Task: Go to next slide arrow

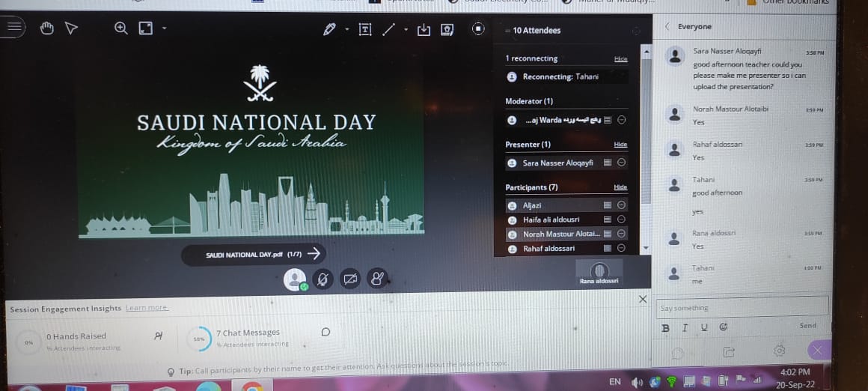Action: [314, 254]
